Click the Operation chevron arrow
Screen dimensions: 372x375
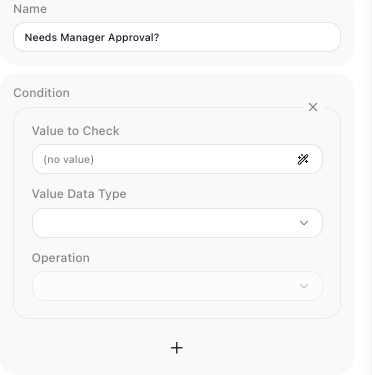[x=304, y=286]
